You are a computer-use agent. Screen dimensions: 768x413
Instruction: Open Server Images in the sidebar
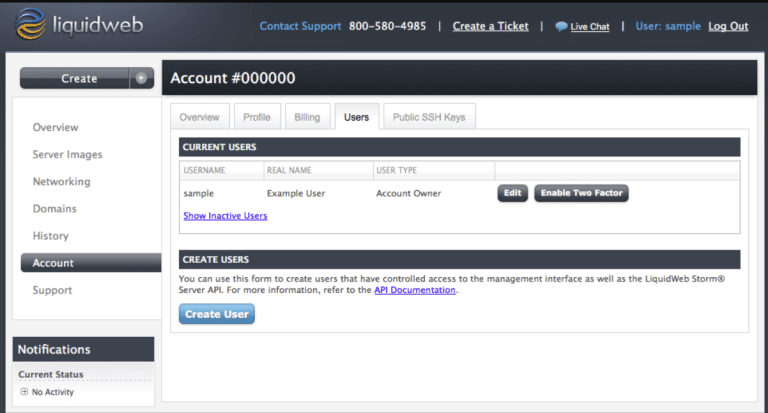click(68, 154)
